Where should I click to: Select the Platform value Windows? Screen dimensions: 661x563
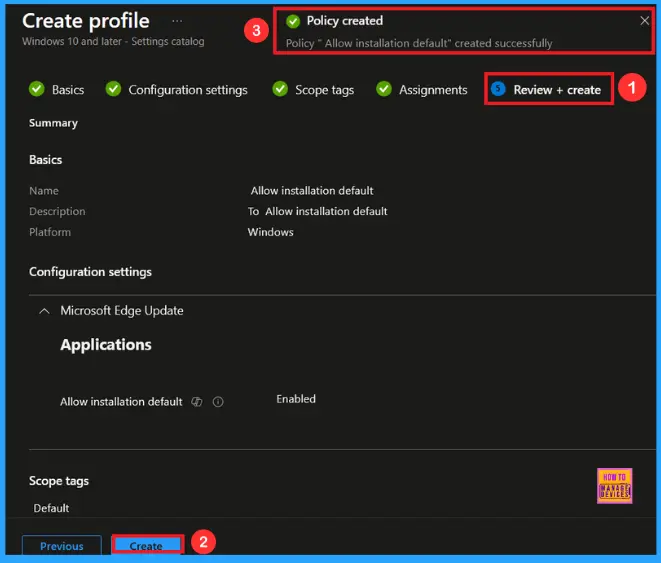pos(271,232)
